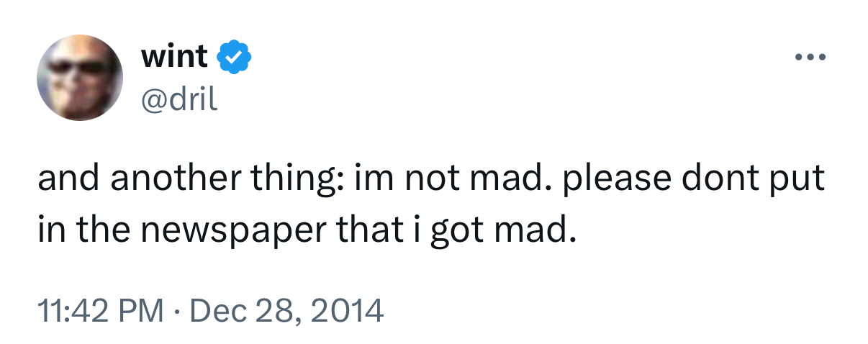868x344 pixels.
Task: Click the word "put" ending the first line
Action: coord(800,179)
